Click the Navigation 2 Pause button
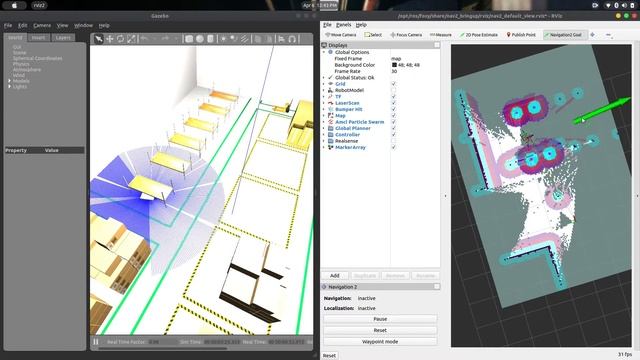The height and width of the screenshot is (360, 640). point(380,319)
